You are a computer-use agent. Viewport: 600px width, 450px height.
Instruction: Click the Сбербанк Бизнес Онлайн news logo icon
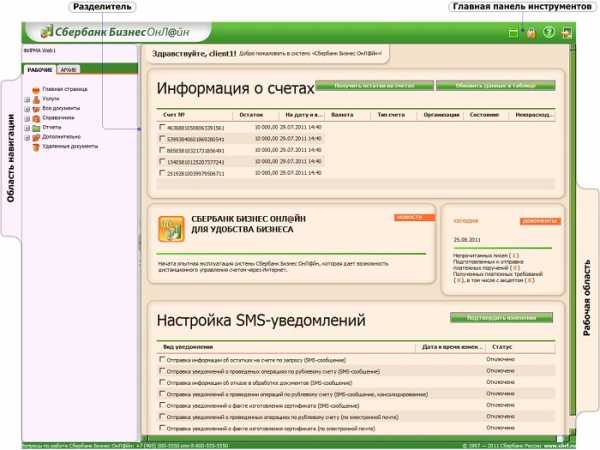171,229
